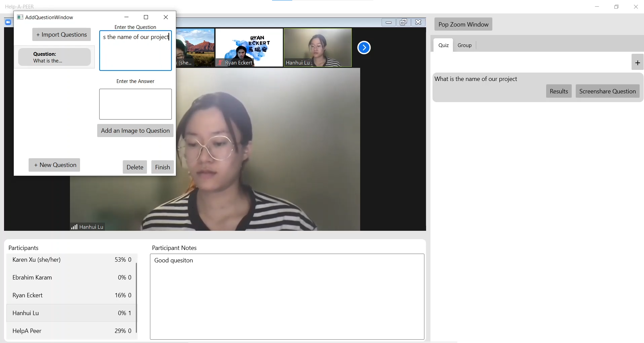This screenshot has width=644, height=343.
Task: Select participant Hanhui Lu in list
Action: coord(71,313)
